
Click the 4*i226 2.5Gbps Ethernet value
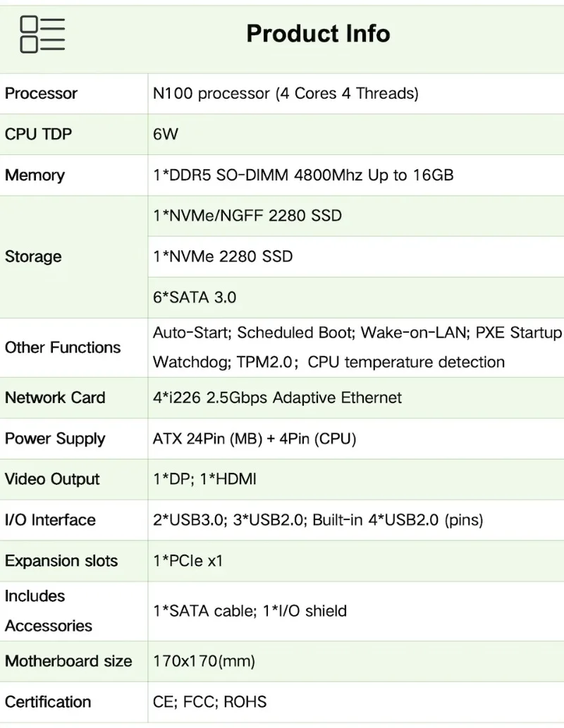pyautogui.click(x=277, y=397)
